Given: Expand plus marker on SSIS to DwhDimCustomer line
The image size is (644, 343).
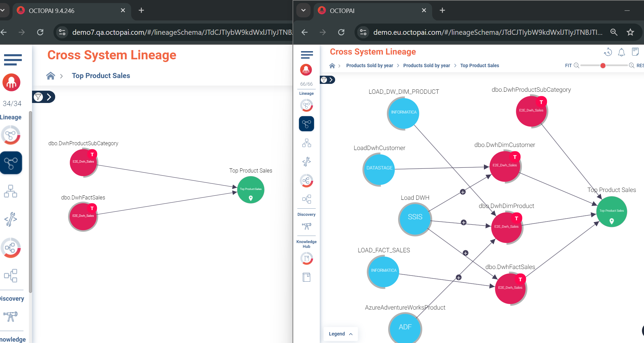Looking at the screenshot, I should pyautogui.click(x=463, y=192).
